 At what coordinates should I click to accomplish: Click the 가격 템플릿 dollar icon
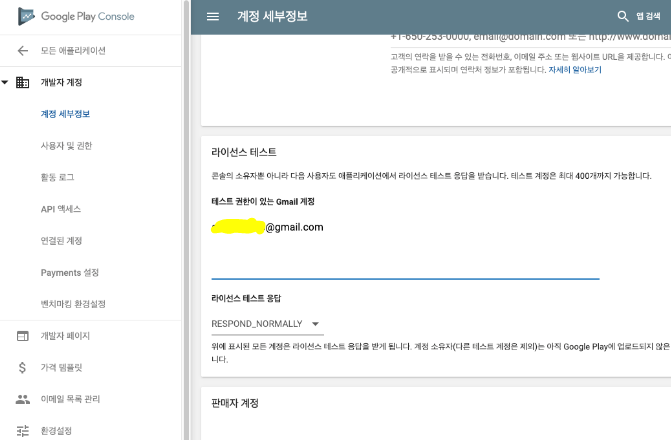pyautogui.click(x=22, y=367)
